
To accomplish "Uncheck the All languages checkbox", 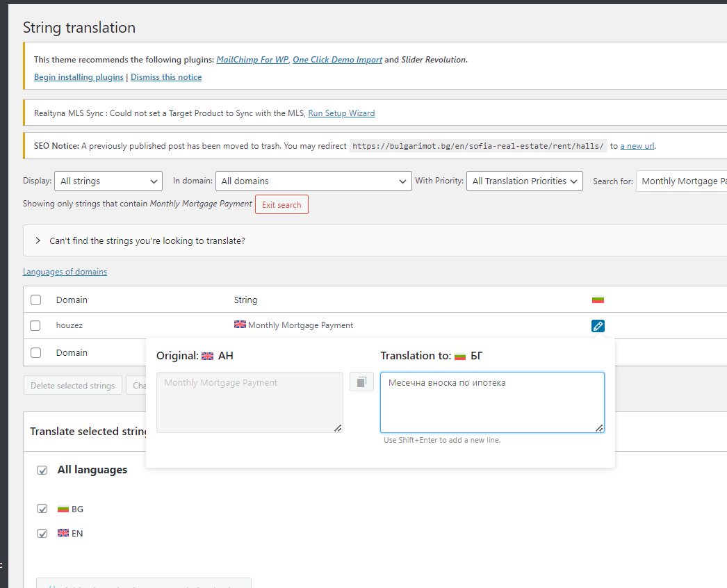I will [42, 471].
